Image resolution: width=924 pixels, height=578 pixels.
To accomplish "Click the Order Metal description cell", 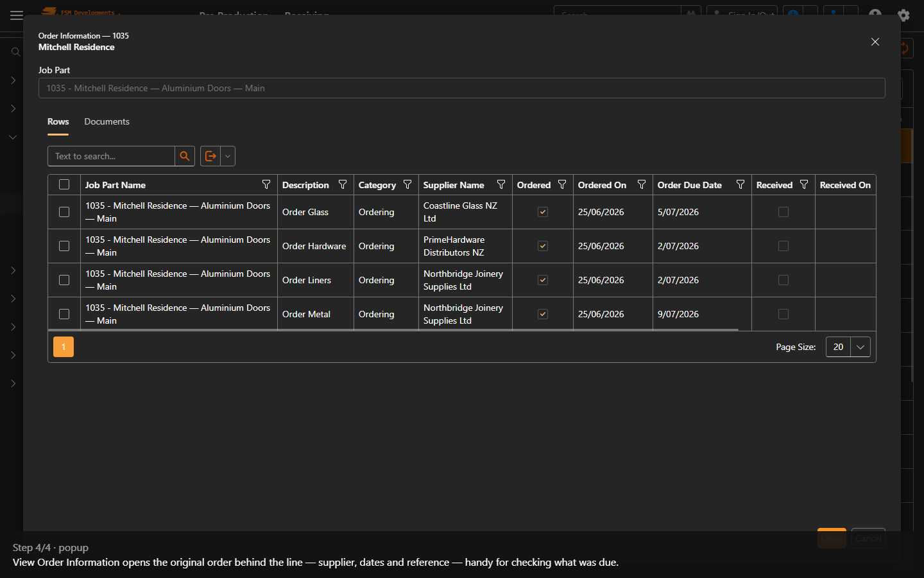I will point(315,314).
